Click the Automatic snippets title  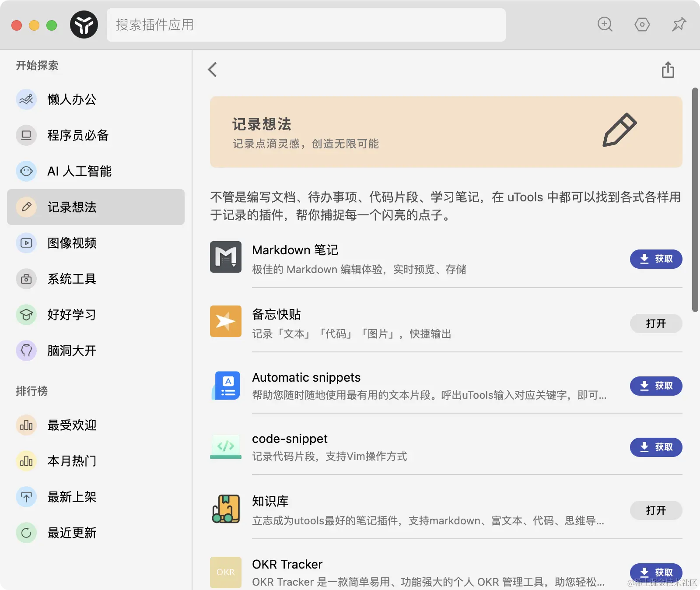pos(306,377)
